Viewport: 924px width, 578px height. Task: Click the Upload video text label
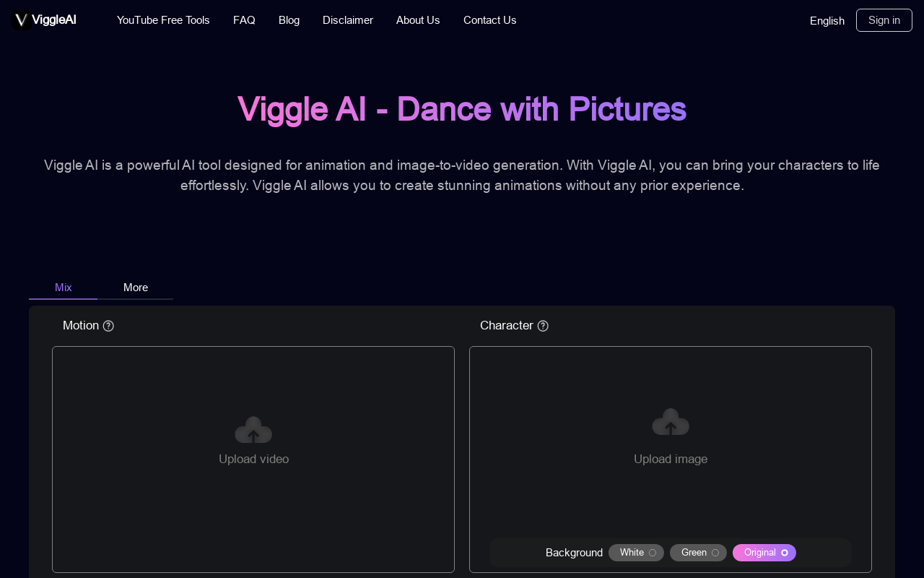point(253,459)
